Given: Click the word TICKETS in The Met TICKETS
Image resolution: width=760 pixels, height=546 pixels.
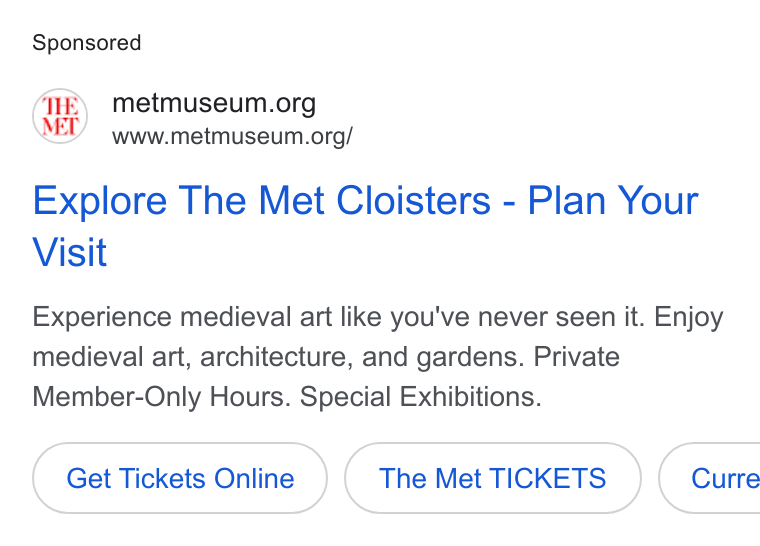Looking at the screenshot, I should click(547, 479).
